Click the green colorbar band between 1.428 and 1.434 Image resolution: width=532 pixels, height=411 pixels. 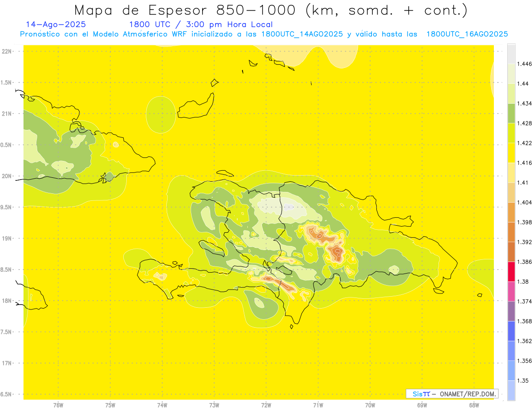pyautogui.click(x=511, y=113)
